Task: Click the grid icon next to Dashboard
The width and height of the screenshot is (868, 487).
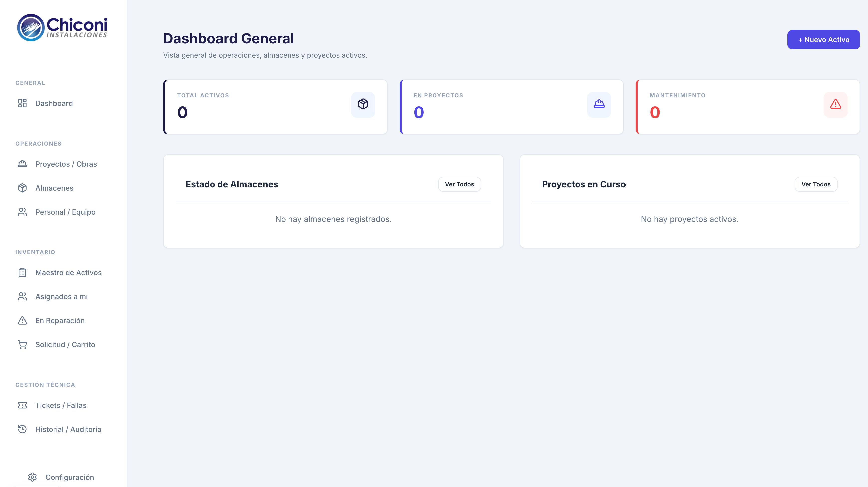Action: [x=22, y=104]
